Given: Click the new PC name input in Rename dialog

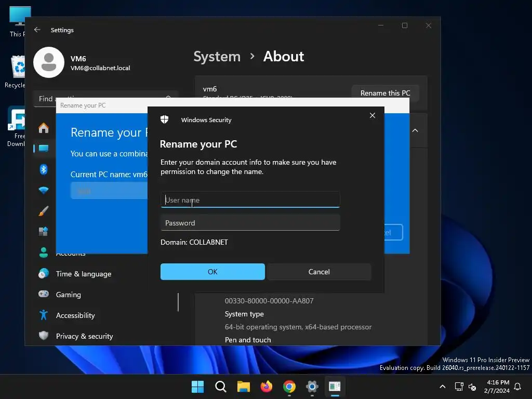Looking at the screenshot, I should click(x=109, y=191).
